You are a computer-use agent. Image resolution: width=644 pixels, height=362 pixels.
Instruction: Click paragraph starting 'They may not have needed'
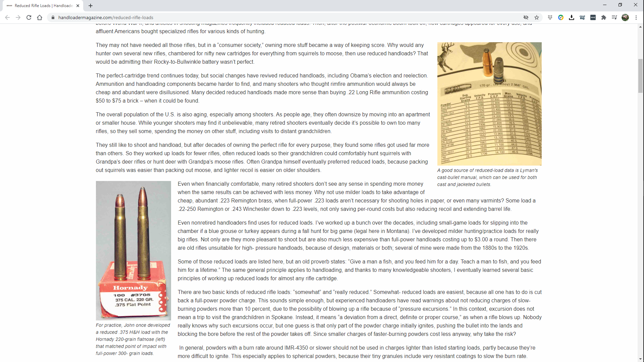coord(262,53)
